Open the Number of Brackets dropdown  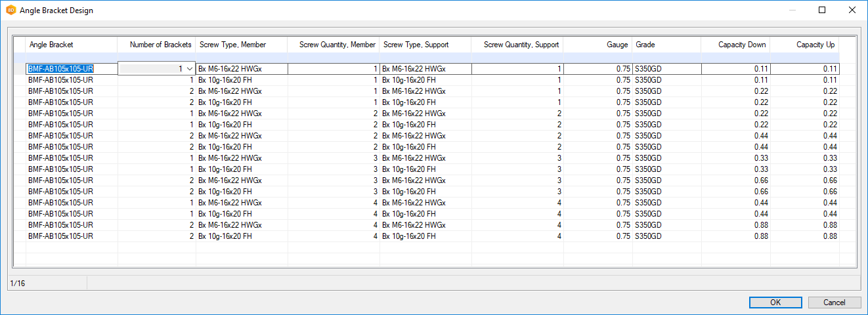[190, 69]
